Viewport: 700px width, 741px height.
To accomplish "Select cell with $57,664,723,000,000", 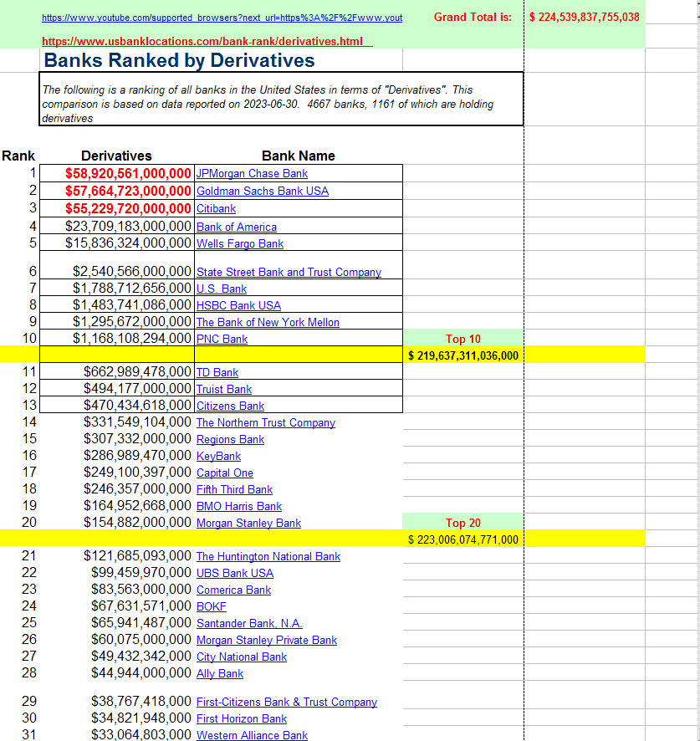I will coord(117,191).
